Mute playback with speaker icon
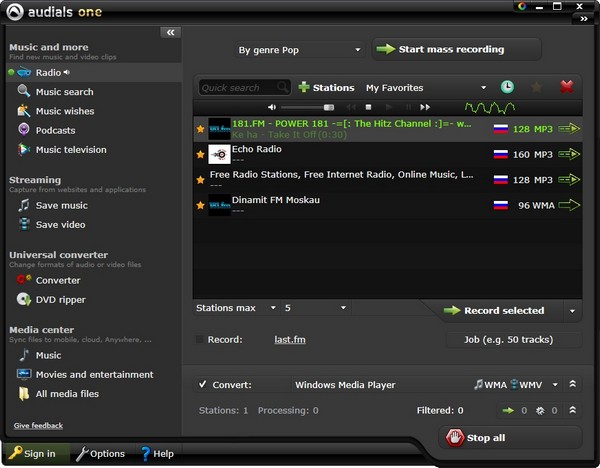 [272, 107]
